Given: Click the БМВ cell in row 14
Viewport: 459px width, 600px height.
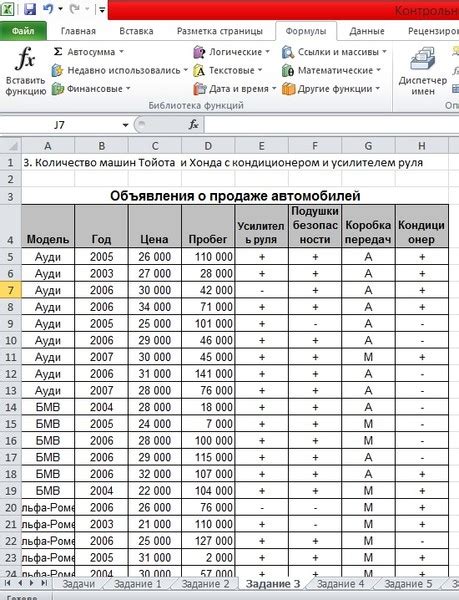Looking at the screenshot, I should tap(48, 407).
